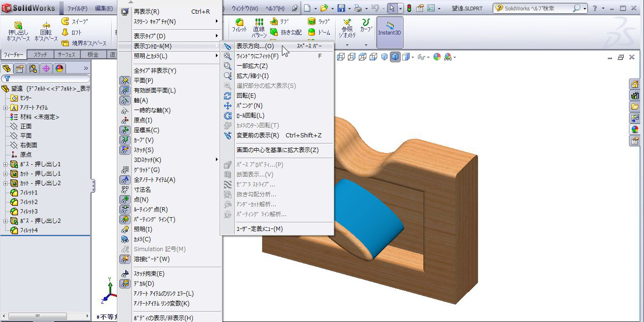Viewport: 644px width, 322px height.
Task: Open 表示タイプ(D) submenu
Action: tap(170, 36)
